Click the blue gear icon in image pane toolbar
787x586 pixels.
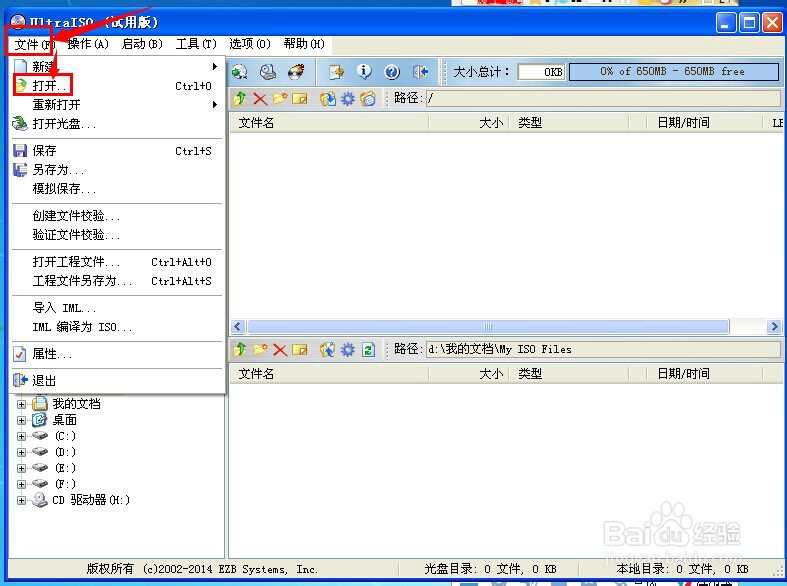point(347,99)
